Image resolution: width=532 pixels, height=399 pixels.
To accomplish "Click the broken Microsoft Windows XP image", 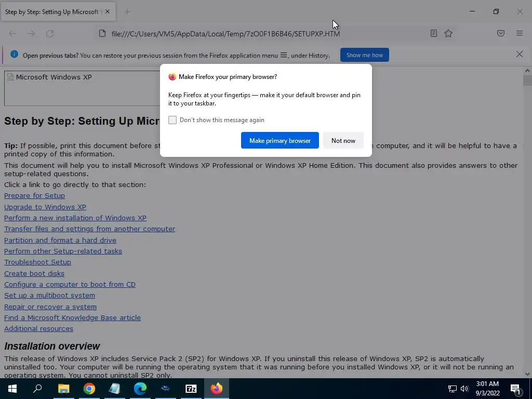I will click(x=82, y=88).
